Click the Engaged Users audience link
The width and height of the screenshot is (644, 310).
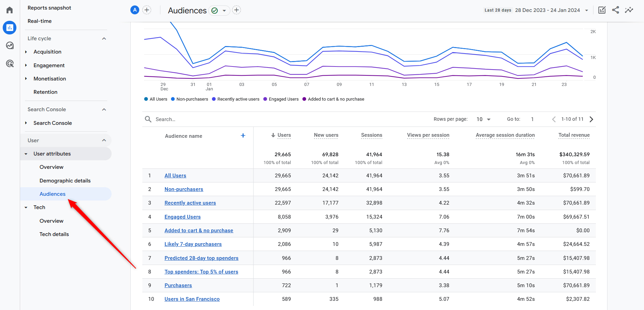(x=182, y=217)
